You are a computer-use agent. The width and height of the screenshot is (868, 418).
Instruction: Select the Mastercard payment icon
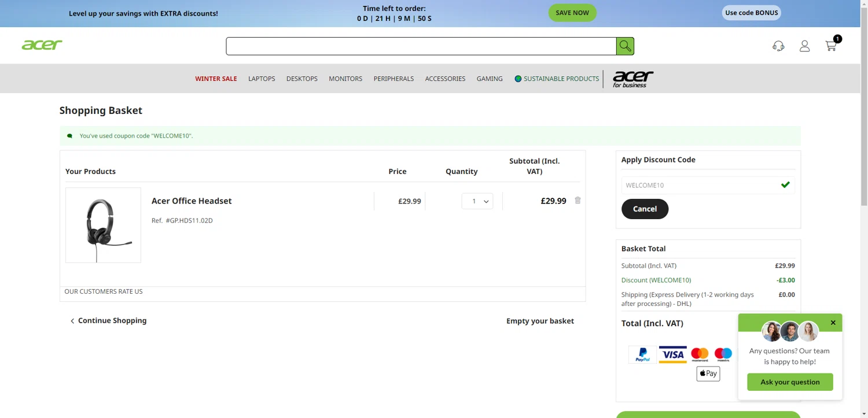700,354
